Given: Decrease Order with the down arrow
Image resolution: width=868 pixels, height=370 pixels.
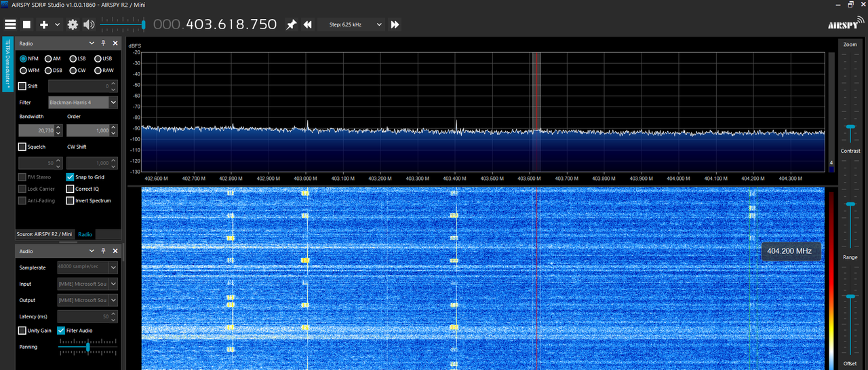Looking at the screenshot, I should pyautogui.click(x=114, y=134).
